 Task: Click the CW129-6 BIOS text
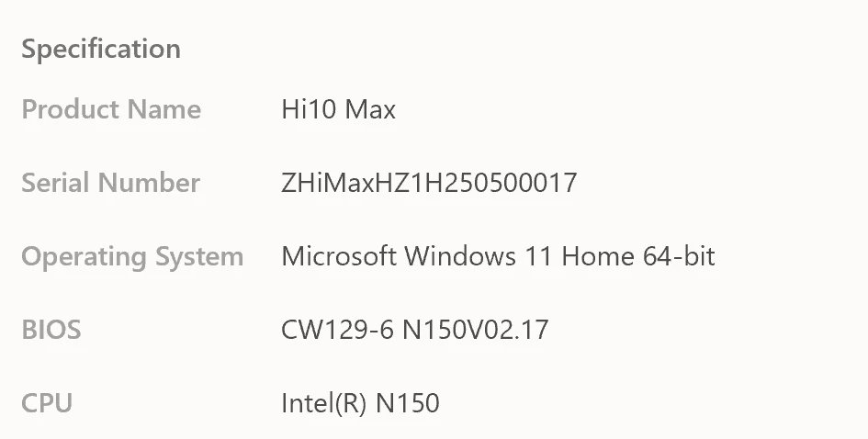337,329
